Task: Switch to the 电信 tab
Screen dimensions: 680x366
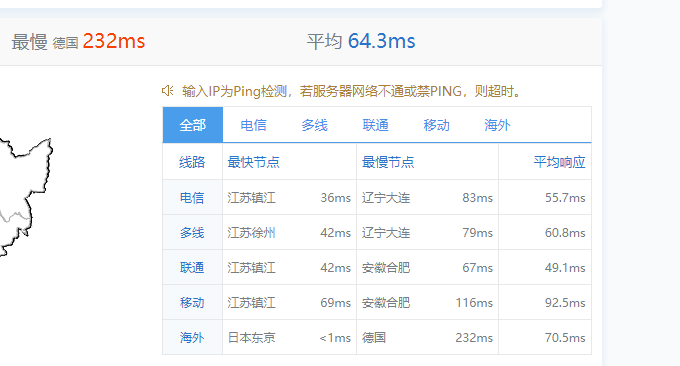Action: [253, 125]
